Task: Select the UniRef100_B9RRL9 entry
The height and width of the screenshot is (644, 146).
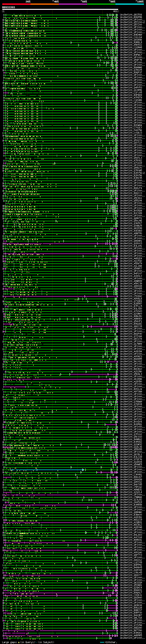Action: (131, 42)
